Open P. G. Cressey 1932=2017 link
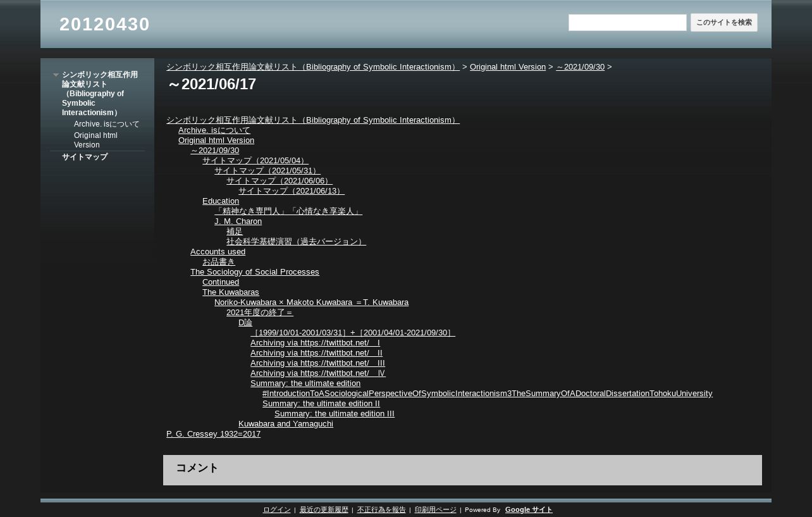The image size is (812, 517). pyautogui.click(x=213, y=434)
